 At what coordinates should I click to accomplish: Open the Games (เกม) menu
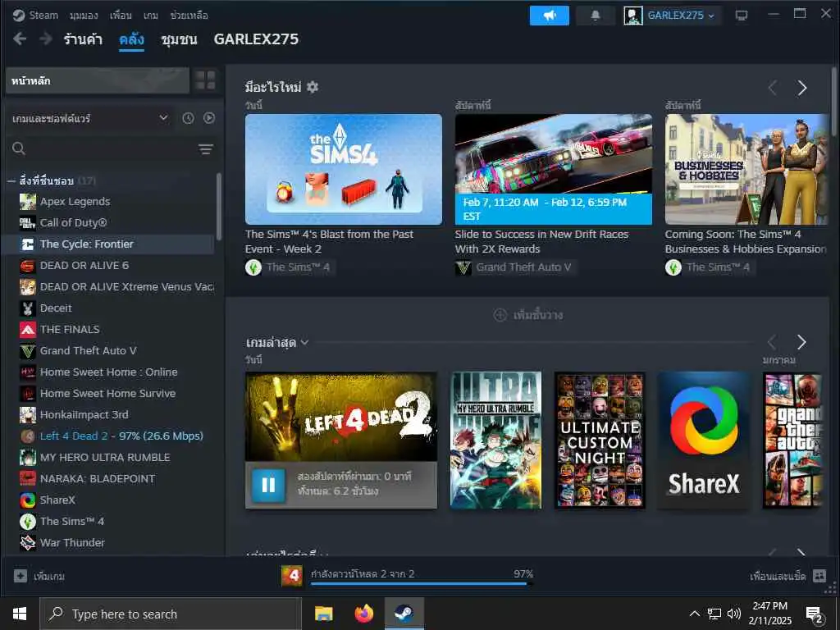click(x=151, y=16)
